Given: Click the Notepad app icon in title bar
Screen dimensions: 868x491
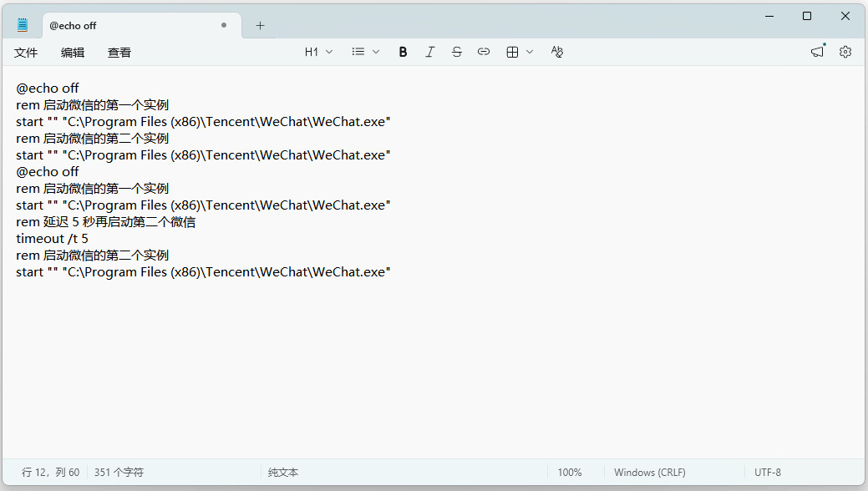Looking at the screenshot, I should [x=23, y=25].
